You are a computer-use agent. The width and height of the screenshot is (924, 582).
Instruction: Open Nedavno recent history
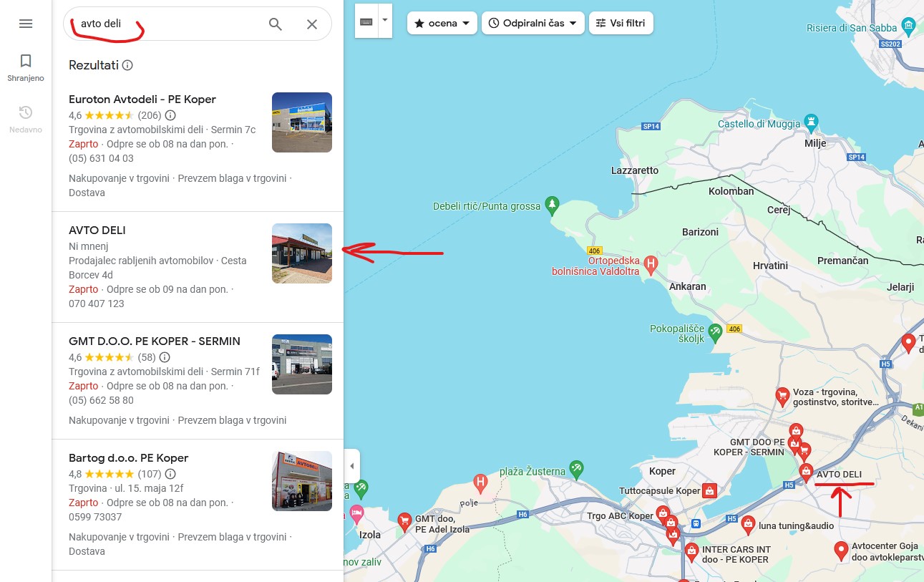[x=26, y=119]
